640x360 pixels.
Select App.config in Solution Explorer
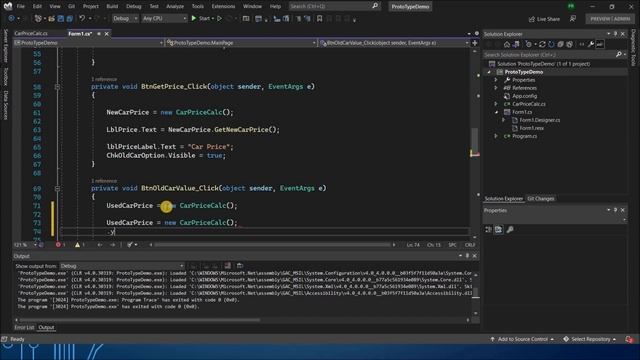524,96
